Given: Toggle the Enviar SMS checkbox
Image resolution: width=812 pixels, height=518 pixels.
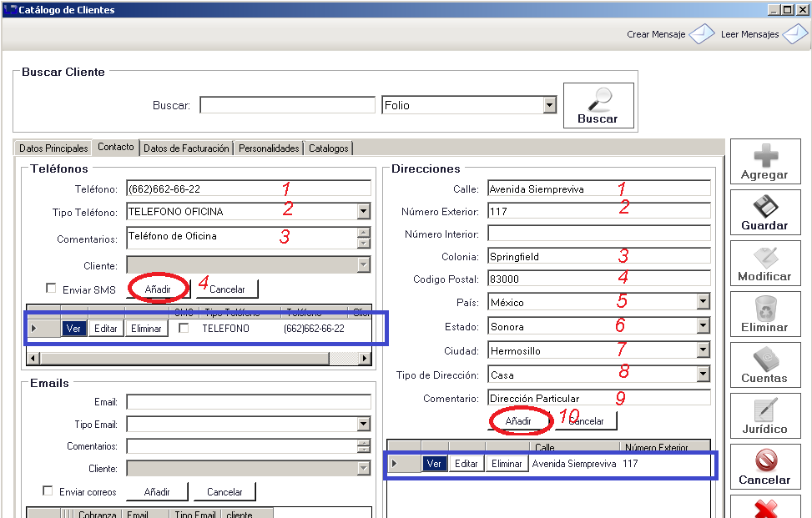Looking at the screenshot, I should tap(51, 288).
